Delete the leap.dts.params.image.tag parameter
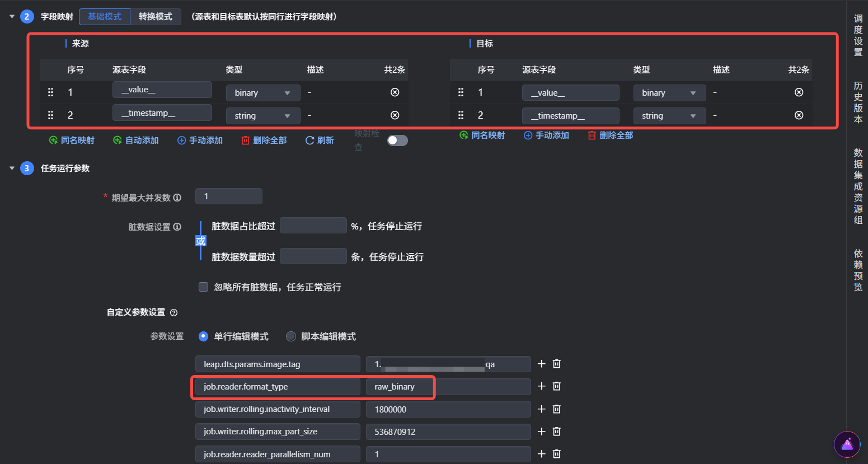Viewport: 868px width, 464px height. 557,364
